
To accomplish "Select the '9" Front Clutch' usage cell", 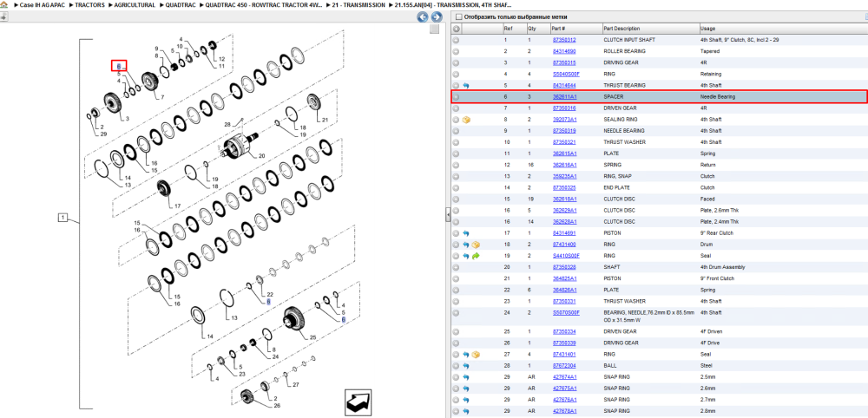I will pyautogui.click(x=716, y=278).
